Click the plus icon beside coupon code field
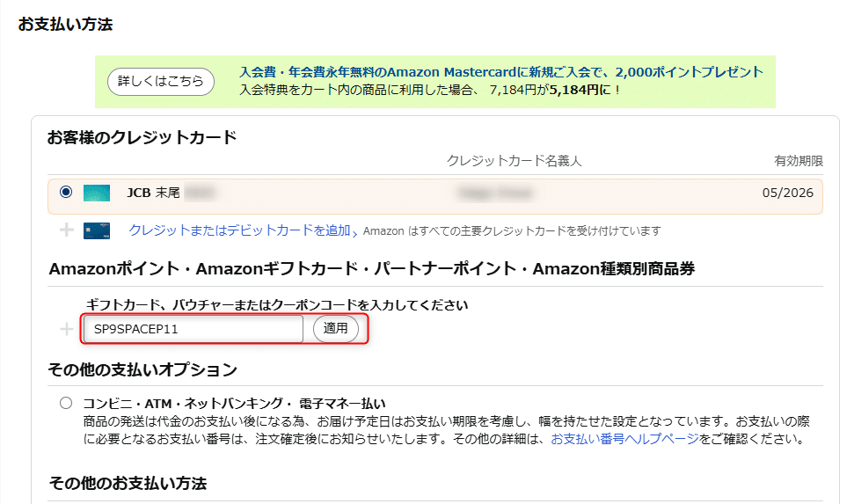 pyautogui.click(x=67, y=329)
